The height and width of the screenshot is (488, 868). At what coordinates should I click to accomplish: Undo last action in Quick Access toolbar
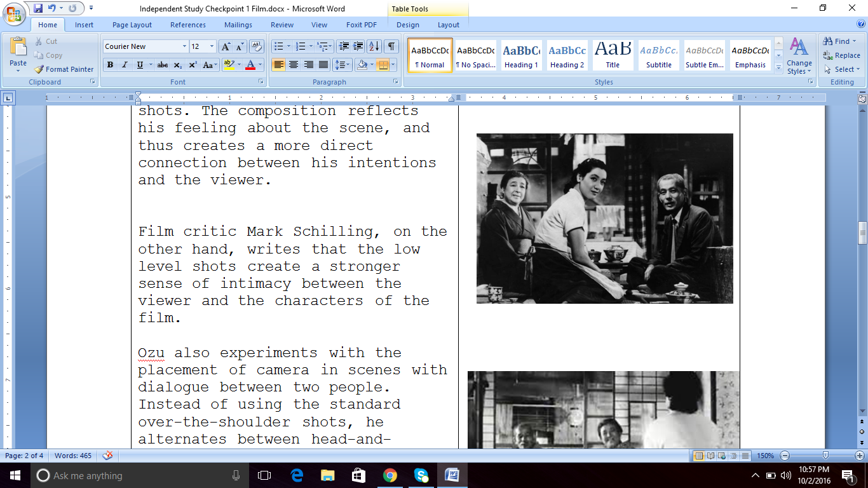click(x=52, y=8)
